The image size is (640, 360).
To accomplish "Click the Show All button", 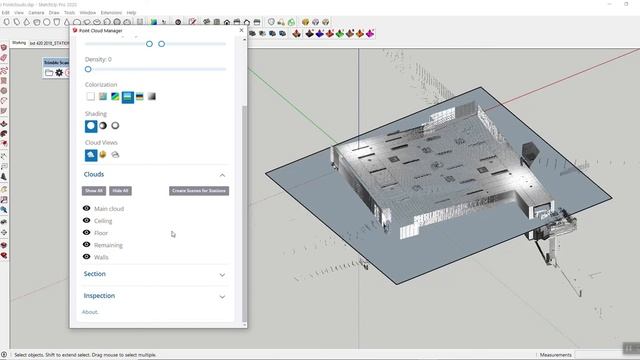I will [x=94, y=191].
